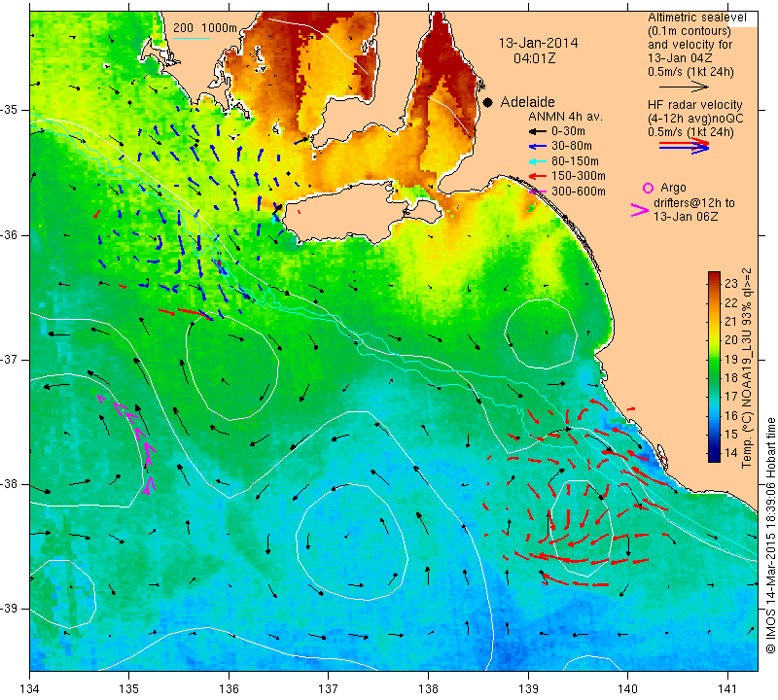Image resolution: width=778 pixels, height=700 pixels.
Task: Click the Argo legend label
Action: [673, 188]
